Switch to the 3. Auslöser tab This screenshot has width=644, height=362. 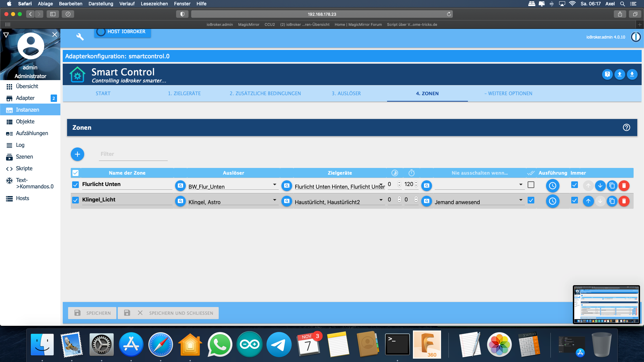point(346,94)
